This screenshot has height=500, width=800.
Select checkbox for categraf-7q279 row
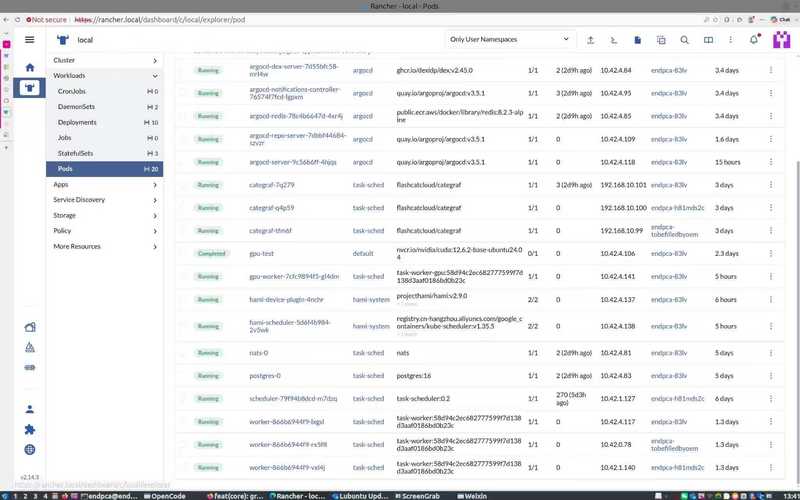(x=183, y=185)
